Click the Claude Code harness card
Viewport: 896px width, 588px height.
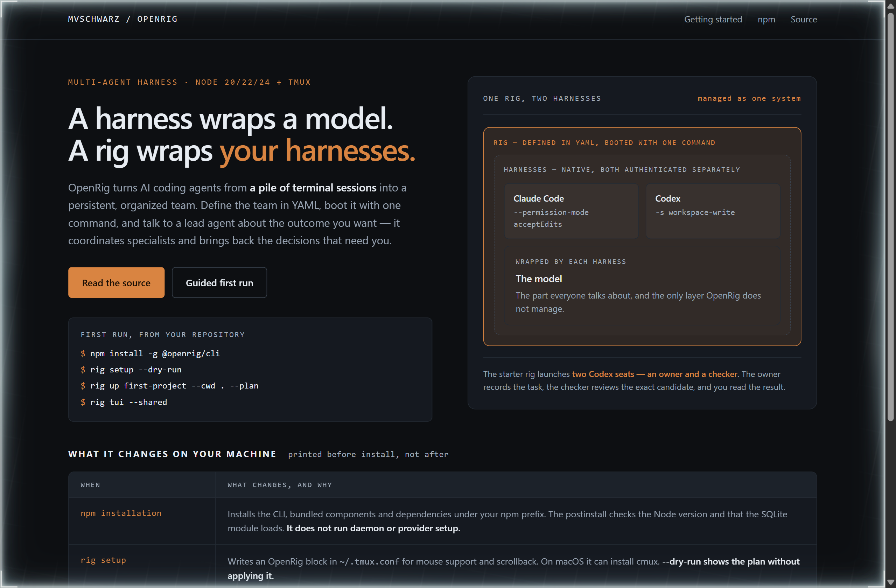point(571,211)
